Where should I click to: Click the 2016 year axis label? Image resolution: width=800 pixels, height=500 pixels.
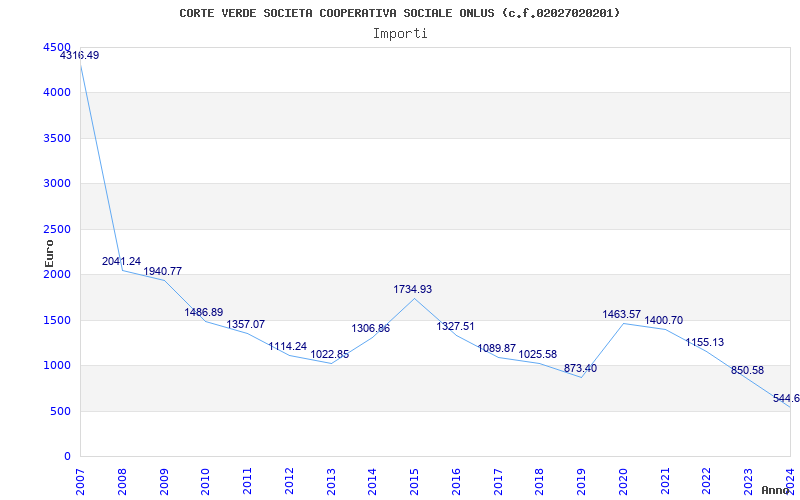pos(456,482)
